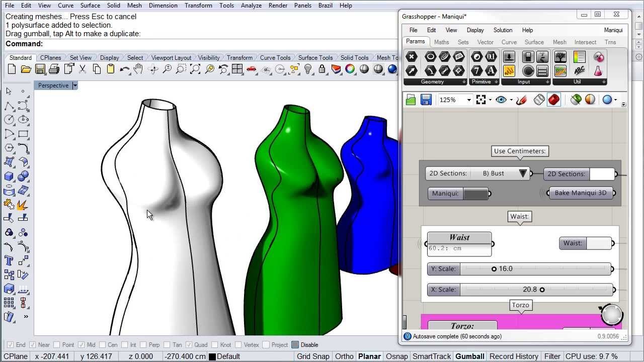Click the Grasshopper Open file green folder icon
The height and width of the screenshot is (362, 644).
tap(411, 100)
